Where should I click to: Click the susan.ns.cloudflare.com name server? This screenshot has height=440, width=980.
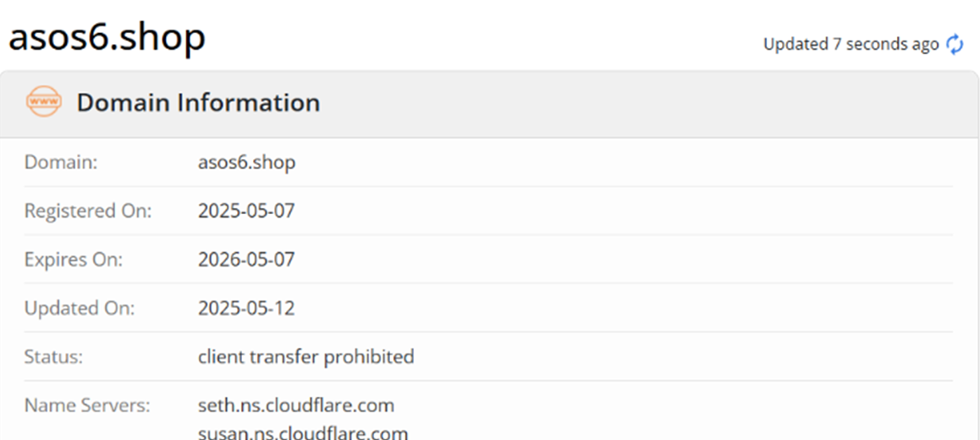(302, 433)
